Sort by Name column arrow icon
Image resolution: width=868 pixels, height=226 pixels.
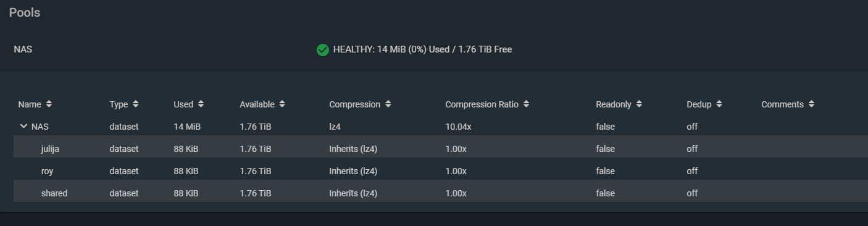tap(49, 104)
